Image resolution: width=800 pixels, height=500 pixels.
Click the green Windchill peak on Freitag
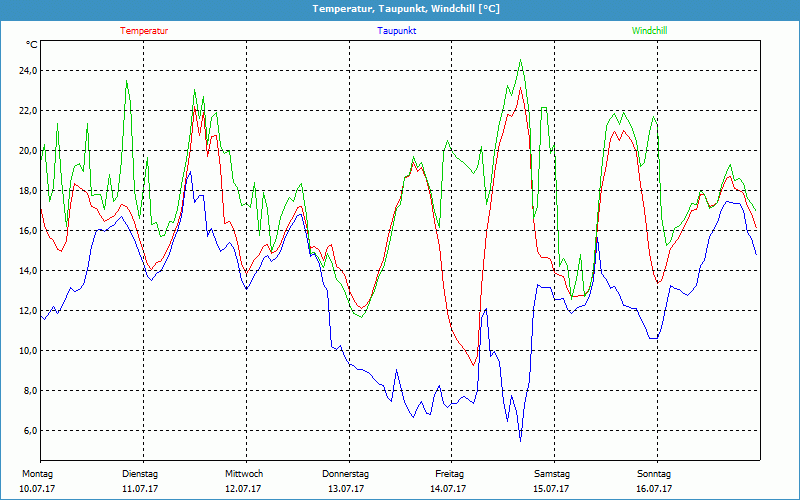pos(520,60)
